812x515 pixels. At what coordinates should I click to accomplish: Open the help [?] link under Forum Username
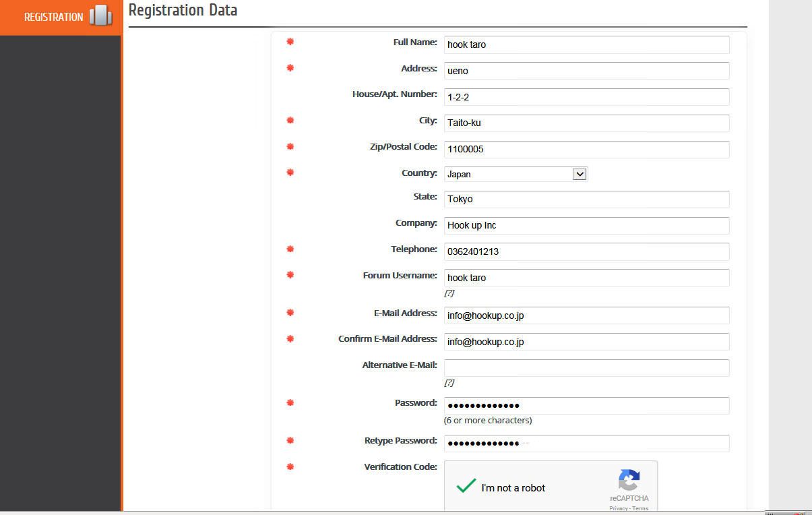(449, 293)
